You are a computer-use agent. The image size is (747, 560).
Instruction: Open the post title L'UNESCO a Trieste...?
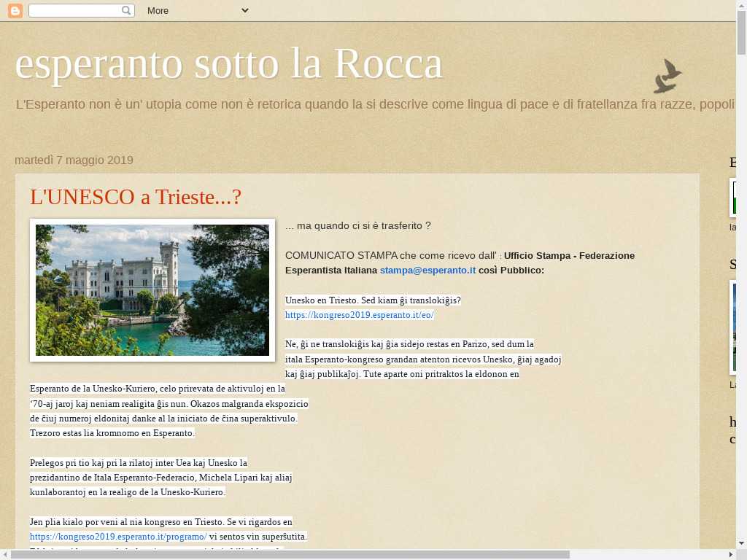[x=136, y=197]
